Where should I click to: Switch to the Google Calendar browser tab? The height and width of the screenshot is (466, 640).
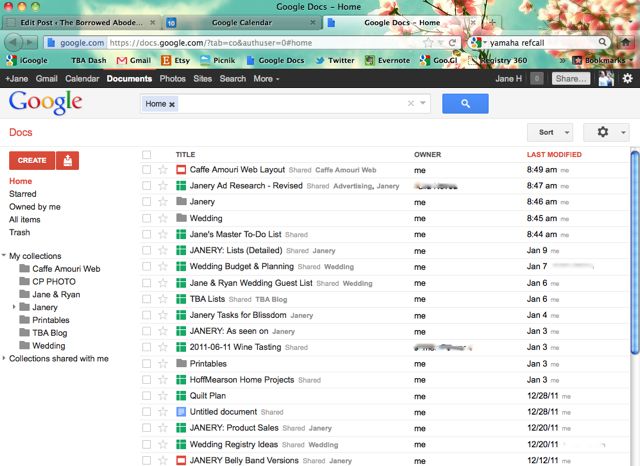point(242,22)
